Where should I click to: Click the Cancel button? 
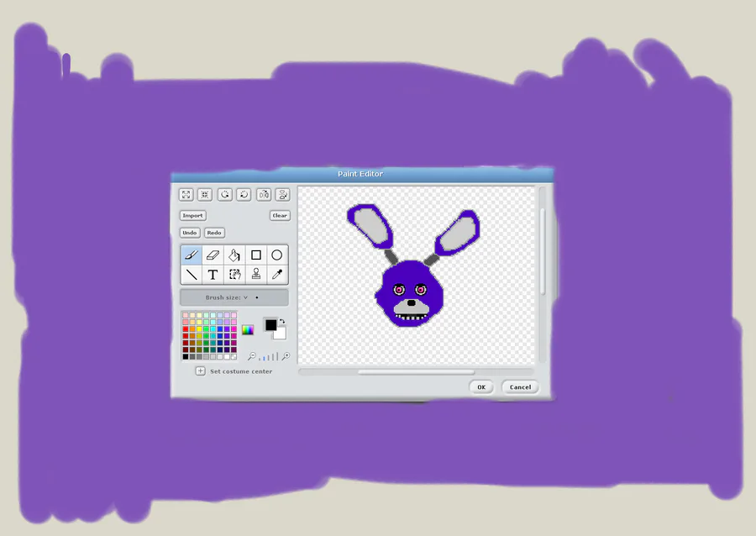(x=520, y=387)
